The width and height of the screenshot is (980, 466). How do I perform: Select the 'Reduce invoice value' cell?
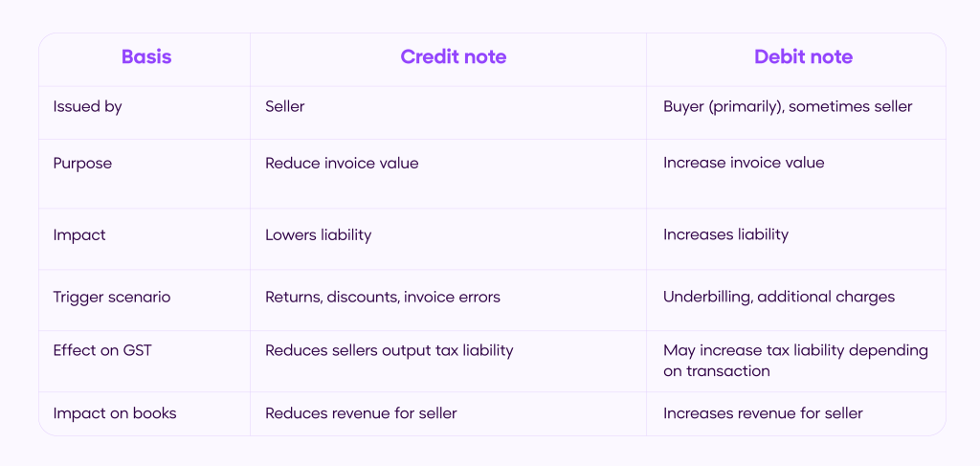[342, 163]
